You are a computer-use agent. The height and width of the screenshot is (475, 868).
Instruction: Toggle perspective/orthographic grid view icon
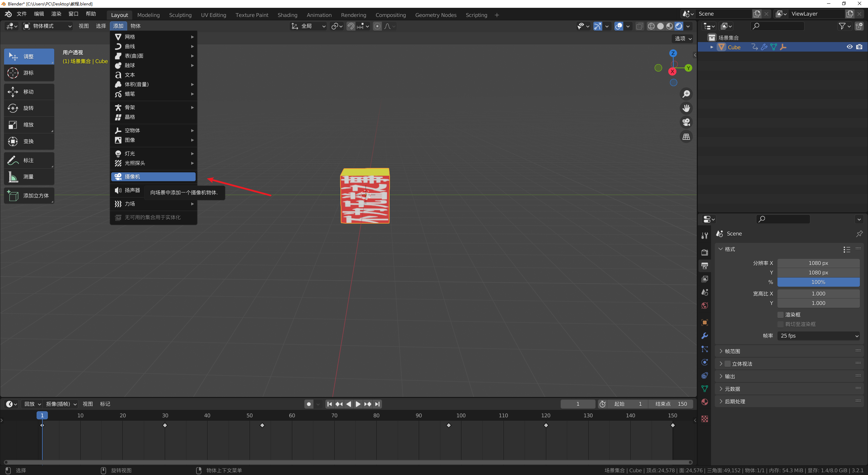click(x=686, y=136)
